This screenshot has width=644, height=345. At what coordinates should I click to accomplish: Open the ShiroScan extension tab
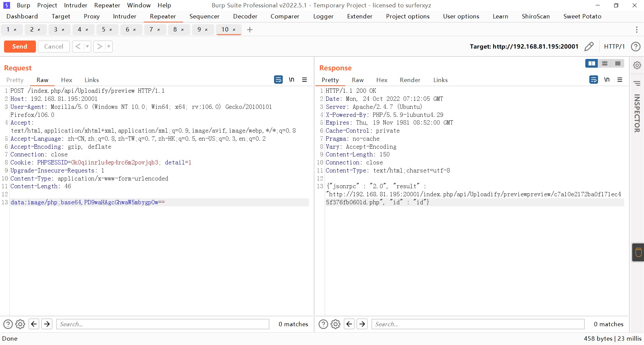point(536,16)
